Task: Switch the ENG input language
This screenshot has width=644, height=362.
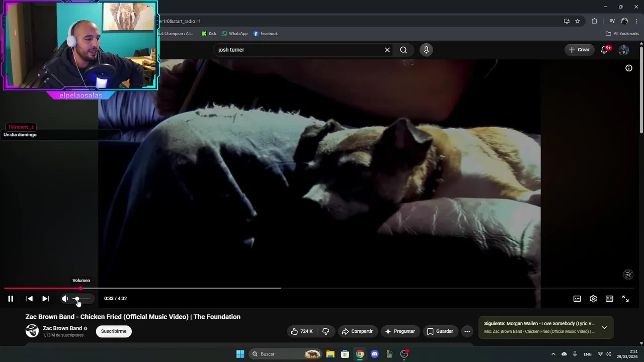Action: pos(587,354)
